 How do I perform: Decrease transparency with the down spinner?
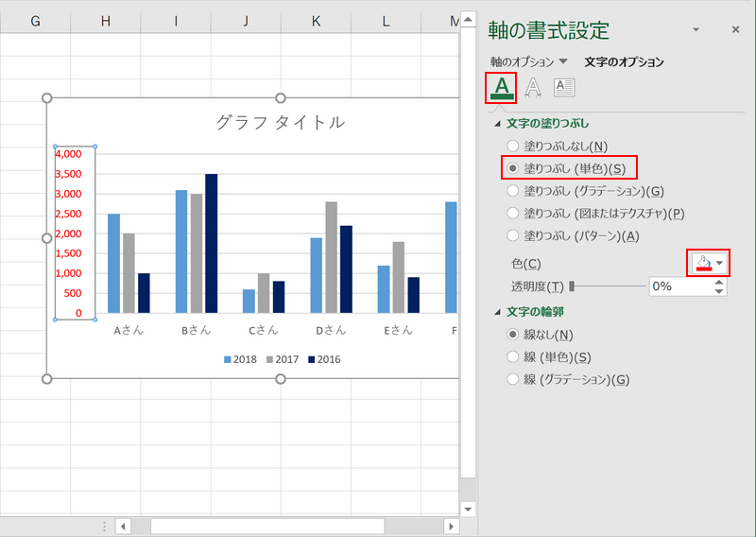click(x=719, y=291)
